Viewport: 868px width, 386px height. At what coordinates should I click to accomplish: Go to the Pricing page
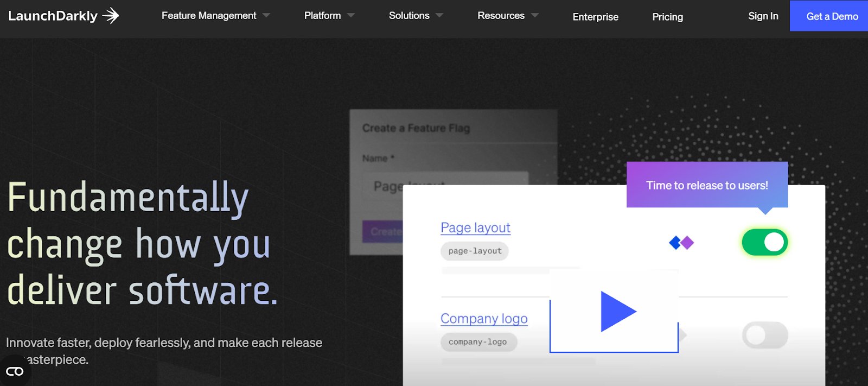tap(667, 17)
